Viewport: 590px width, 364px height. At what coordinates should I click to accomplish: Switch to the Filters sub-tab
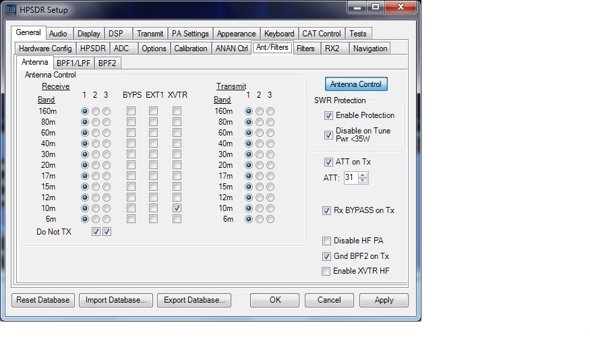coord(305,49)
